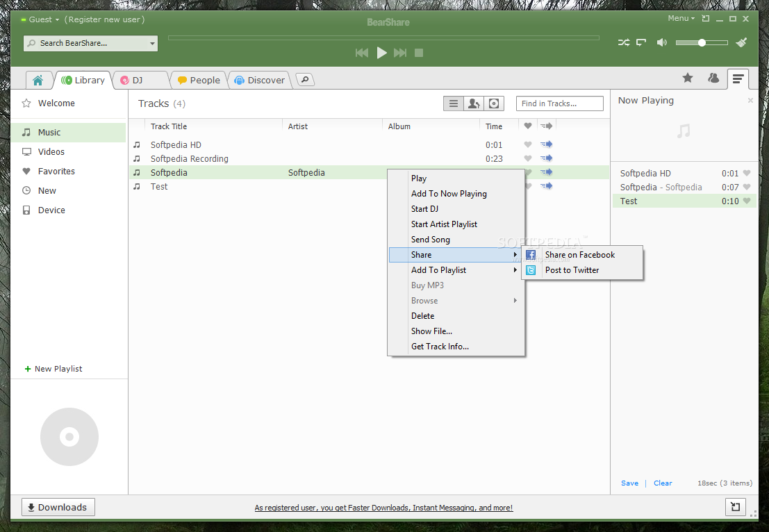The image size is (769, 532).
Task: Choose Delete from context menu
Action: [456, 316]
